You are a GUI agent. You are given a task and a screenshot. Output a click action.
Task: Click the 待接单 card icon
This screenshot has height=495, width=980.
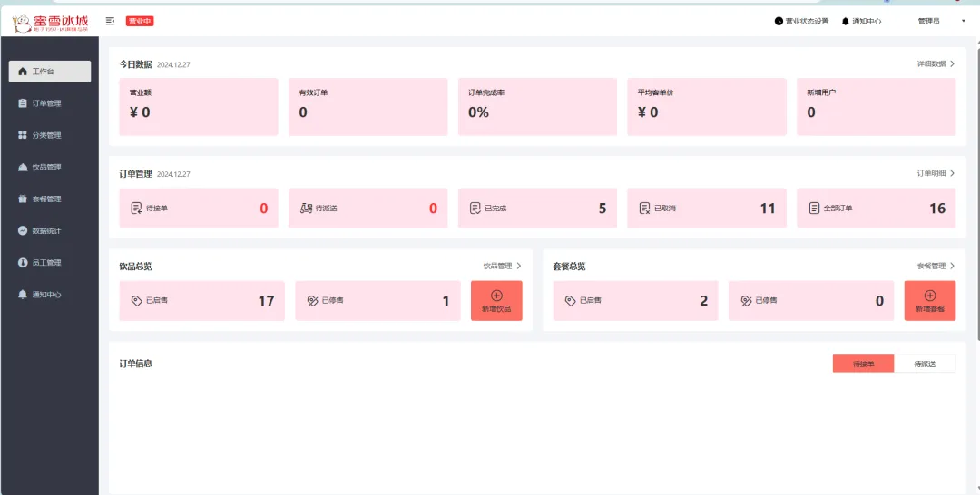click(x=135, y=209)
